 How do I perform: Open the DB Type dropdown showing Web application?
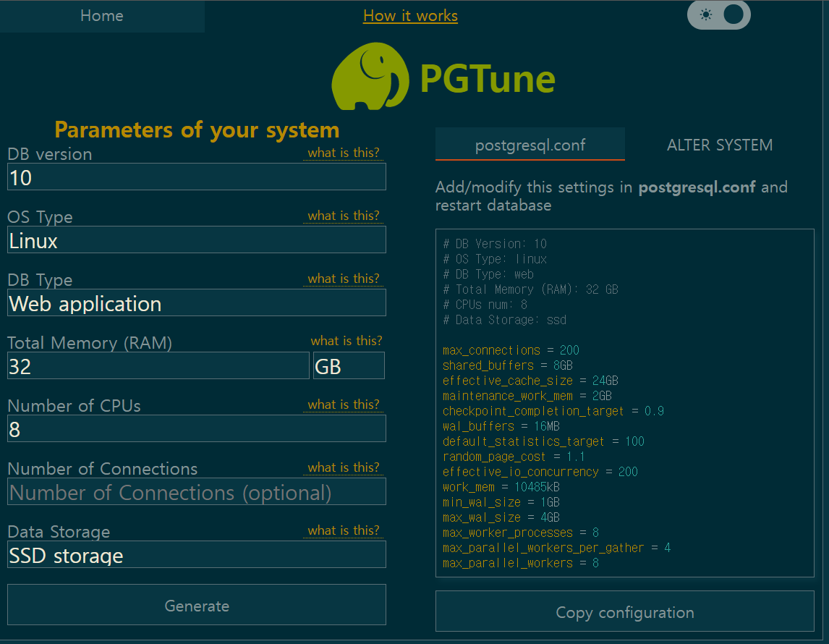click(x=197, y=303)
